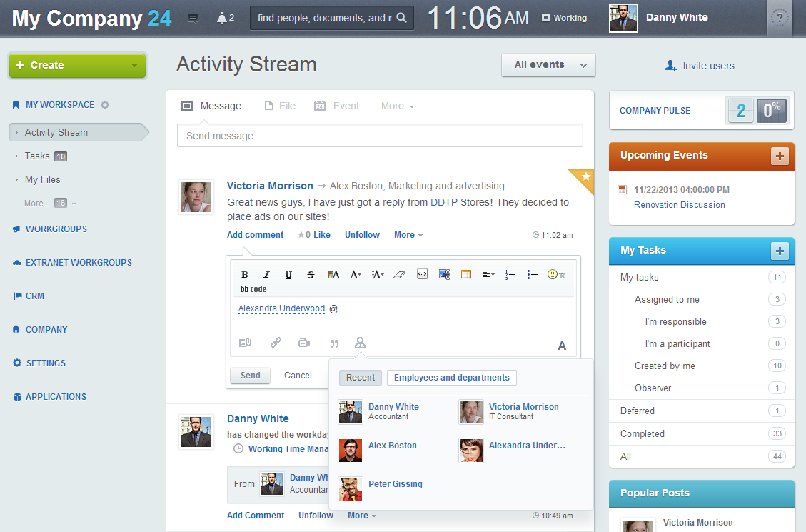Attach a video using the camera icon
This screenshot has width=806, height=532.
[304, 343]
